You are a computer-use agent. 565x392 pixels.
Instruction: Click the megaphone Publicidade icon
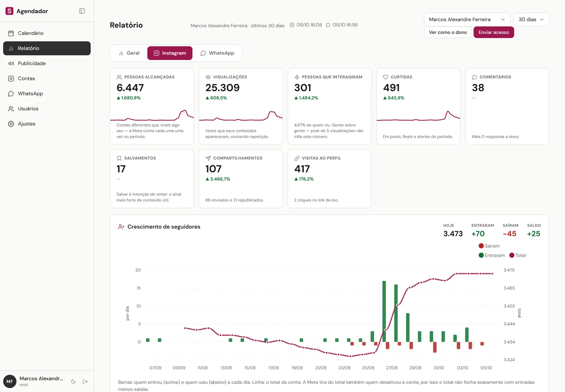(11, 64)
